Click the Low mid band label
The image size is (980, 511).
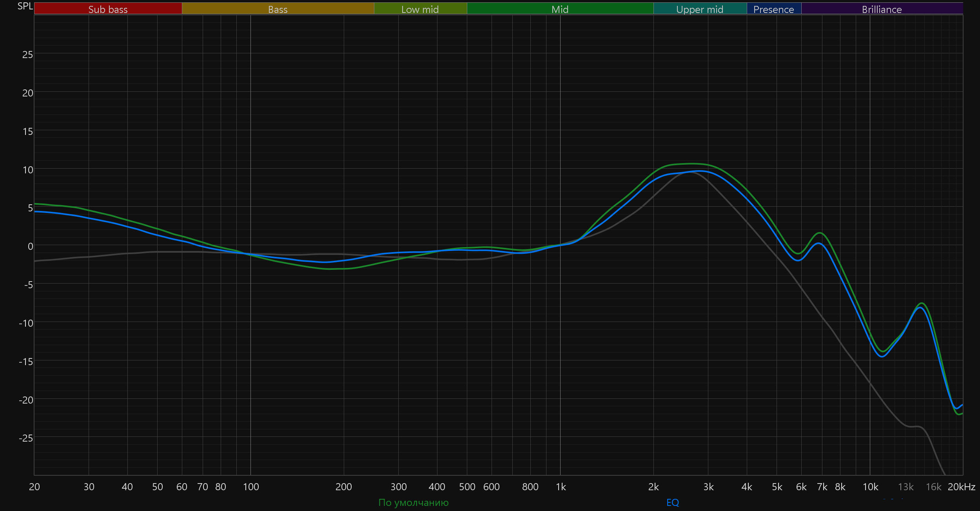point(420,9)
